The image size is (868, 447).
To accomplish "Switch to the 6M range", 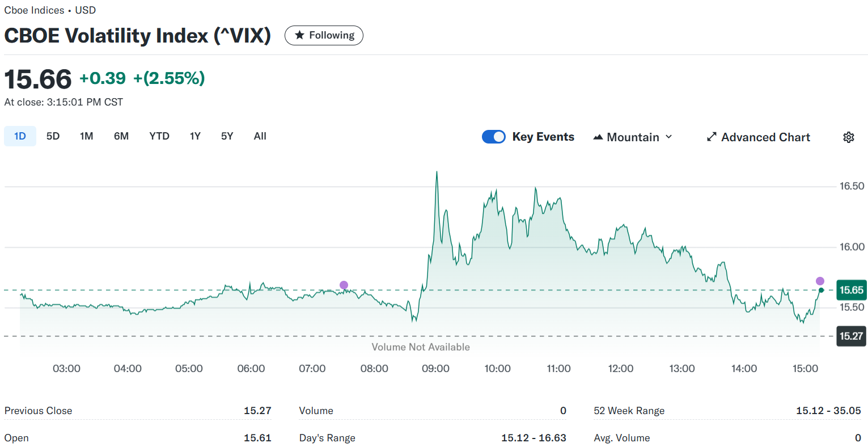I will [121, 136].
